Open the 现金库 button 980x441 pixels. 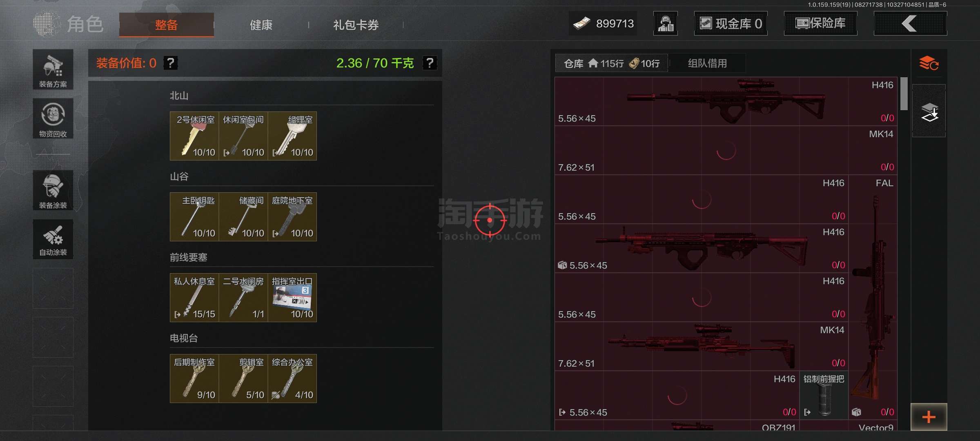pos(731,23)
